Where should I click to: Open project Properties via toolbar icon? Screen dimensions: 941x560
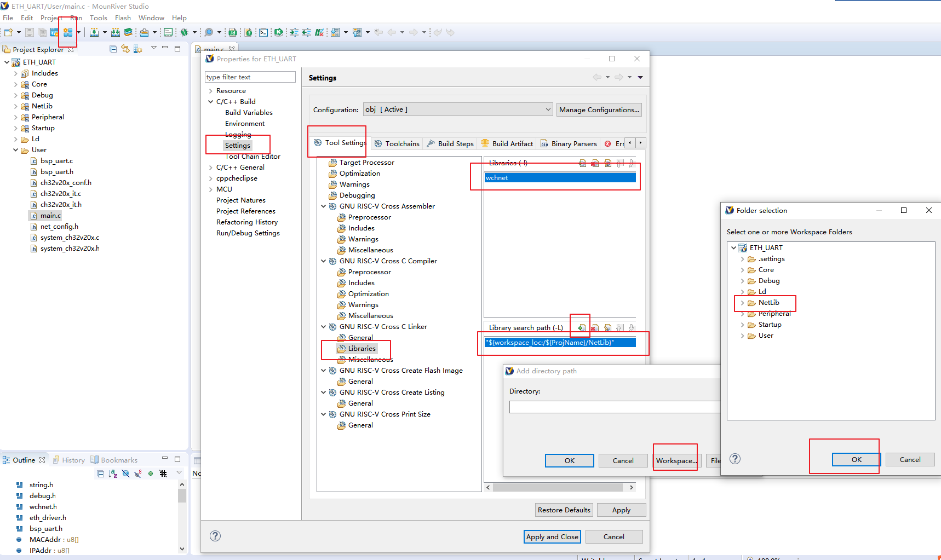coord(68,32)
